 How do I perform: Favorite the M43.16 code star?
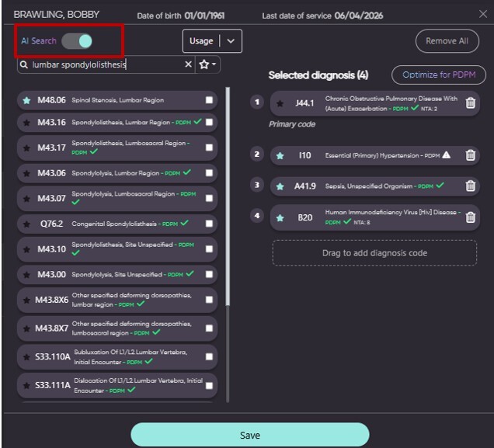[x=26, y=123]
